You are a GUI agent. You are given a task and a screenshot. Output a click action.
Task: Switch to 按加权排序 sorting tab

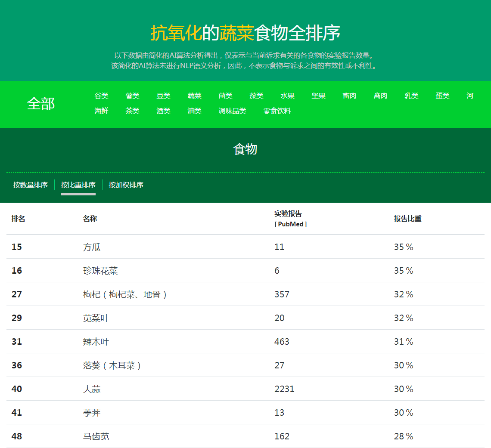point(126,185)
